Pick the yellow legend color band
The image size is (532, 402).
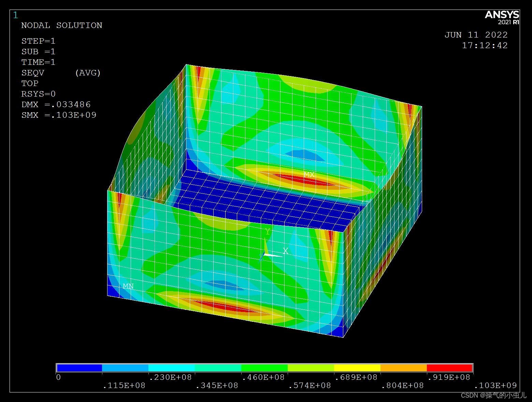click(357, 368)
